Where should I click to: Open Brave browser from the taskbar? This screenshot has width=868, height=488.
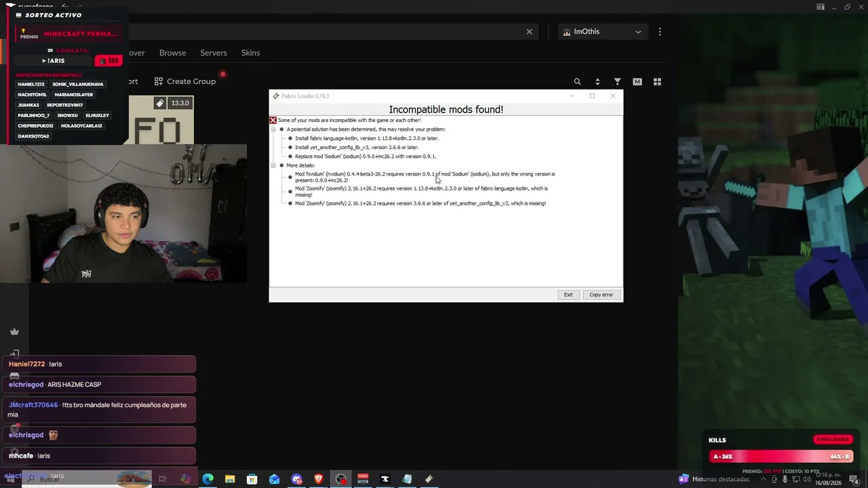point(319,479)
